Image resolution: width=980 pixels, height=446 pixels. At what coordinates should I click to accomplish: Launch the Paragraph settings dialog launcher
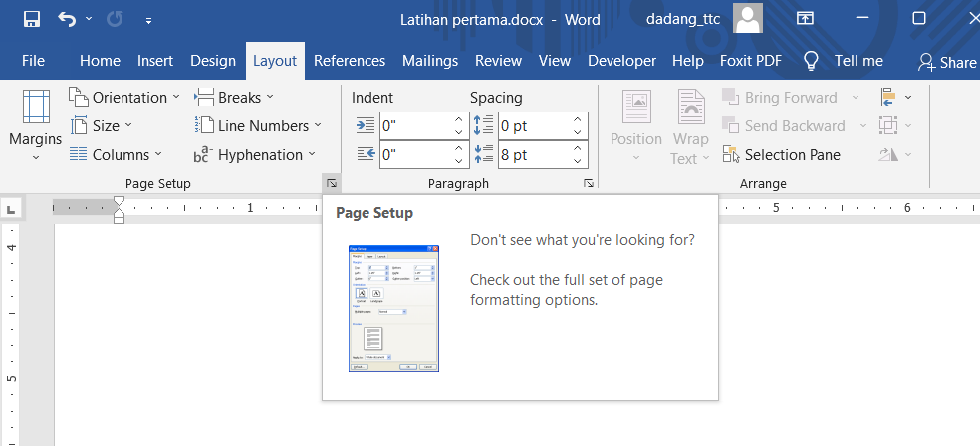coord(589,183)
